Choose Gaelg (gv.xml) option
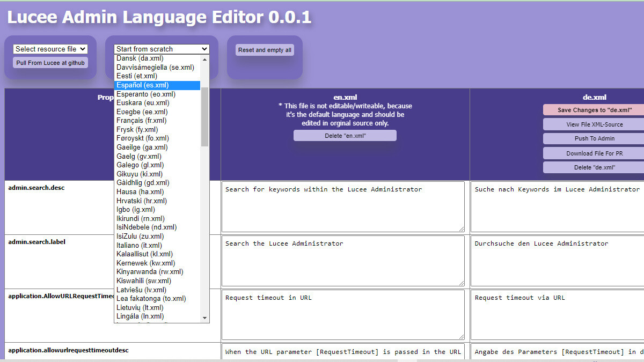The image size is (644, 362). 157,156
